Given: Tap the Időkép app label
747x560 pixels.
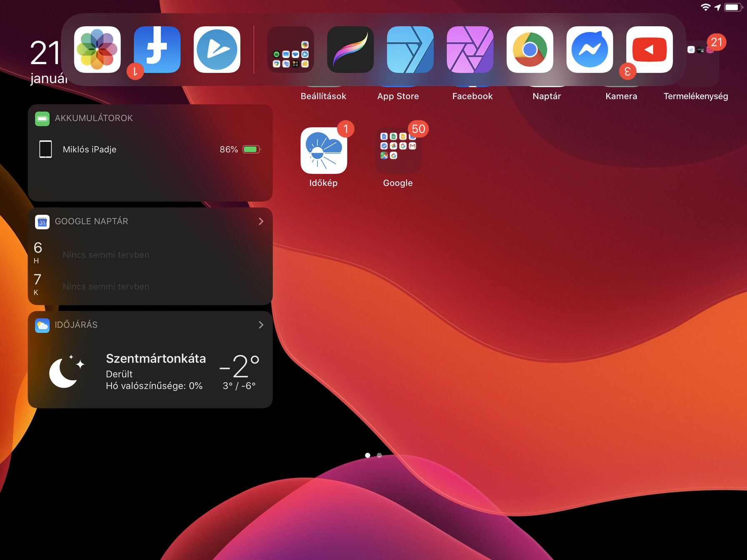Looking at the screenshot, I should coord(323,183).
